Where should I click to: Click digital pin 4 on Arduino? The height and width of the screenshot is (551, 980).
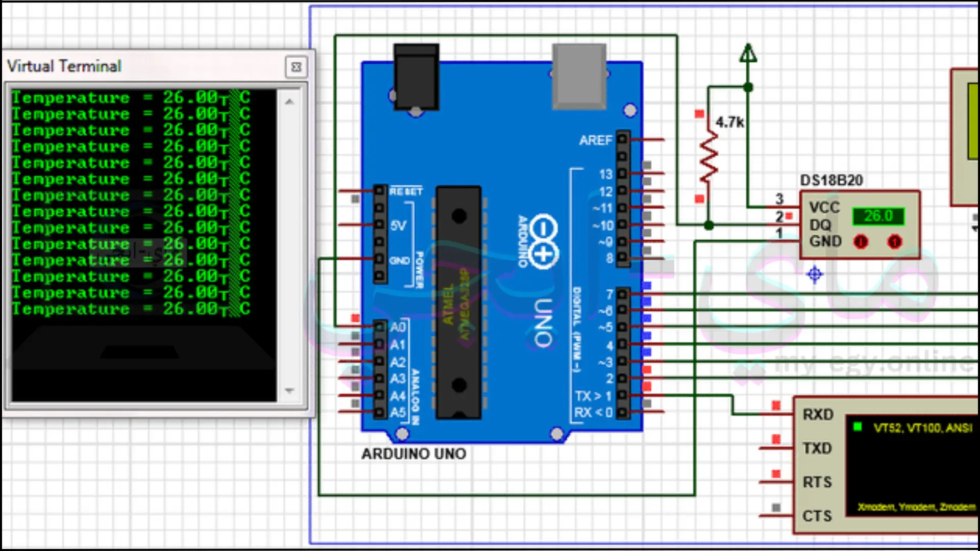622,345
